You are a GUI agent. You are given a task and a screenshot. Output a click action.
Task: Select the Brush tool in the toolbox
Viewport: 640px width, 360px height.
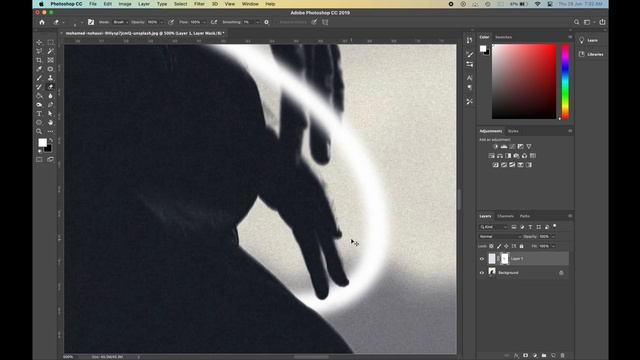coord(39,78)
